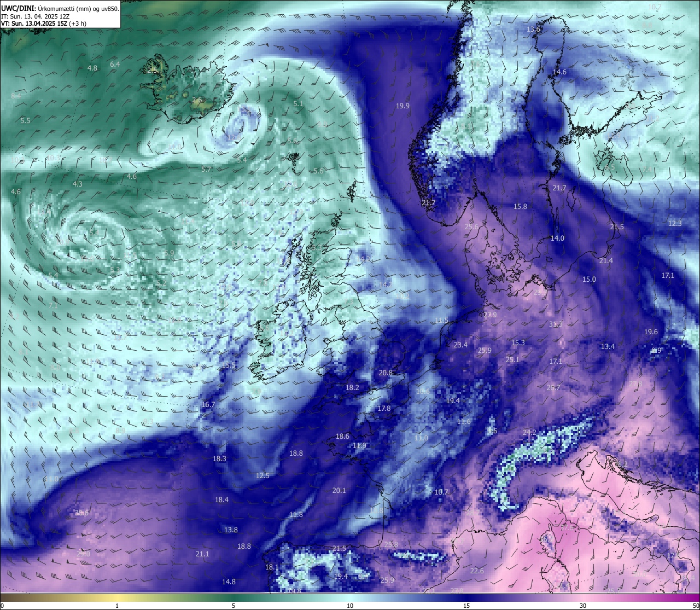Click the 2.6 value over Iceland
This screenshot has width=700, height=610.
click(x=197, y=100)
